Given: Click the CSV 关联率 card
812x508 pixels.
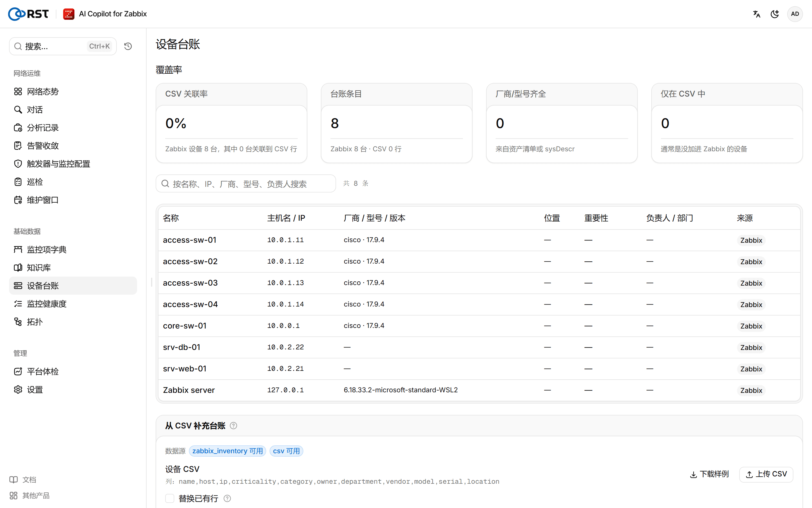Looking at the screenshot, I should (231, 123).
